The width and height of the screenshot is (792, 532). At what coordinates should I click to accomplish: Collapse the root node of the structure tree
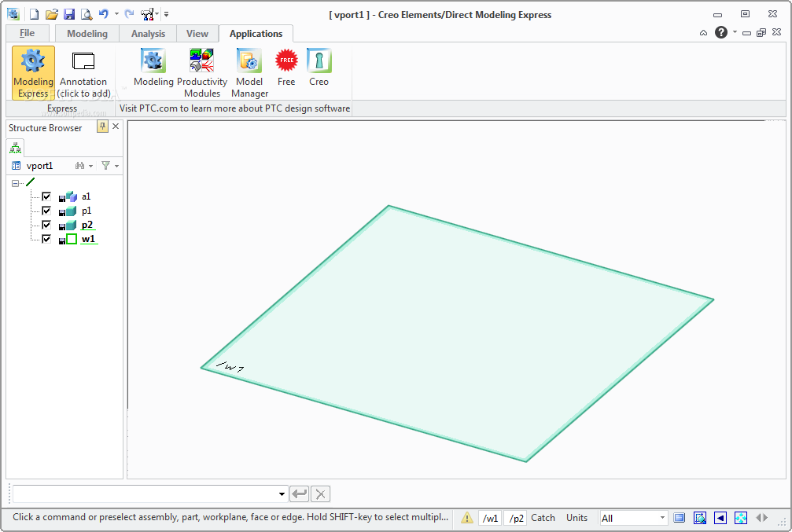click(15, 183)
